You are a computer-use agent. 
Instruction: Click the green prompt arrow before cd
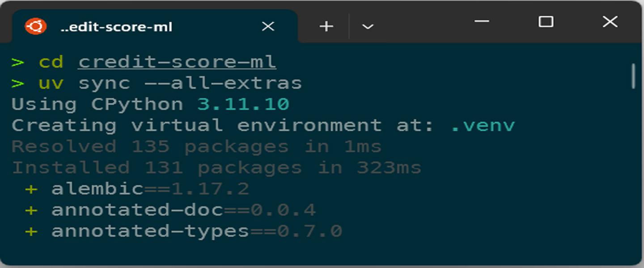17,62
